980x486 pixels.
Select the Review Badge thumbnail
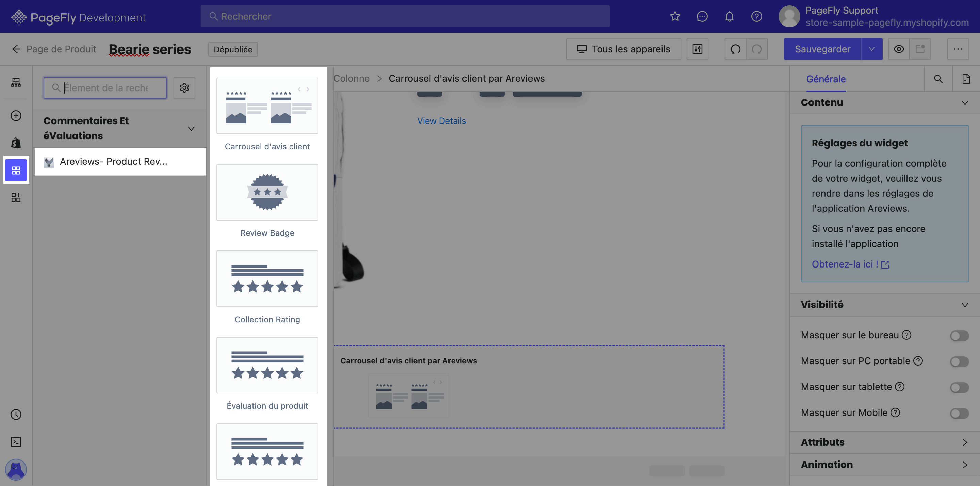point(267,192)
